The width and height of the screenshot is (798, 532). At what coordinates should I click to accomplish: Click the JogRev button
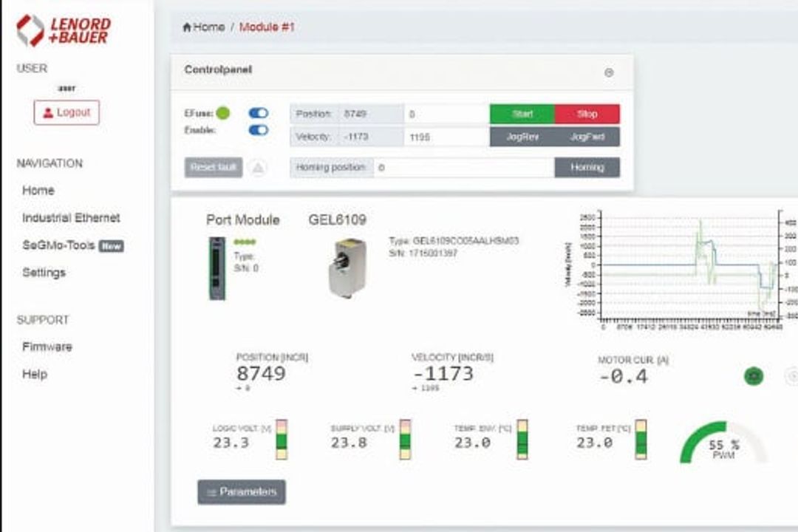tap(522, 137)
